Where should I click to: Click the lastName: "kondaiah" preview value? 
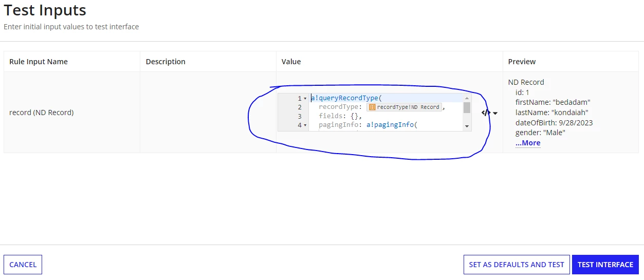coord(552,113)
